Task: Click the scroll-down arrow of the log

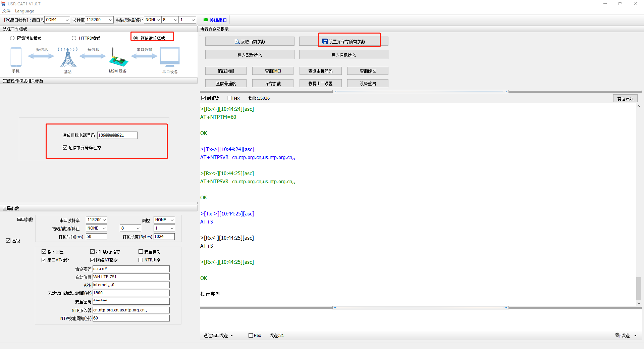Action: tap(639, 303)
